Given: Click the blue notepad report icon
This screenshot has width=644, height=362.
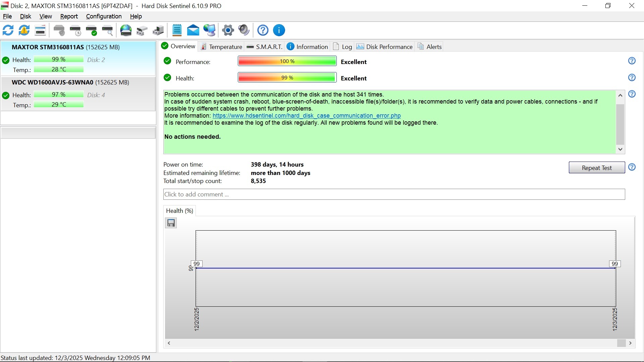Looking at the screenshot, I should click(177, 31).
